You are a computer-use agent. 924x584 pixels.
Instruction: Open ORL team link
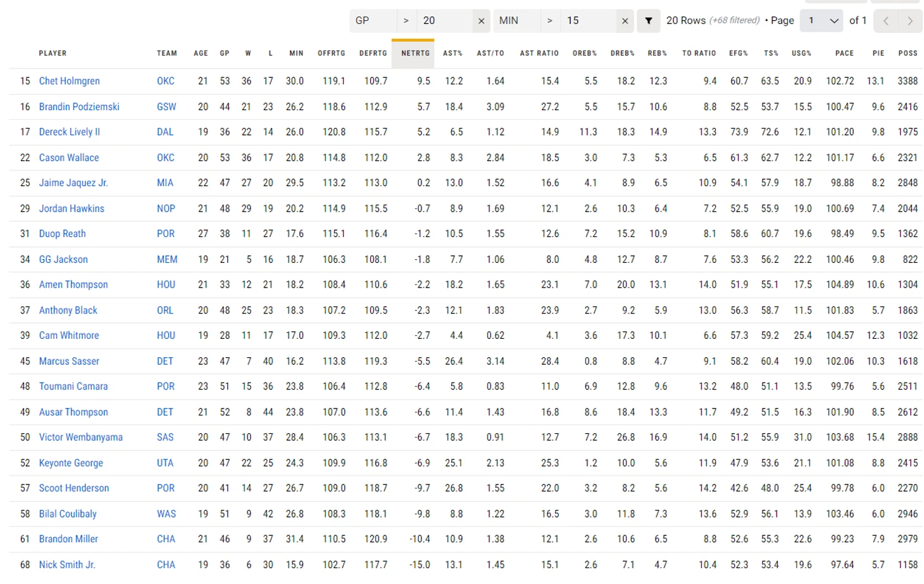[165, 310]
